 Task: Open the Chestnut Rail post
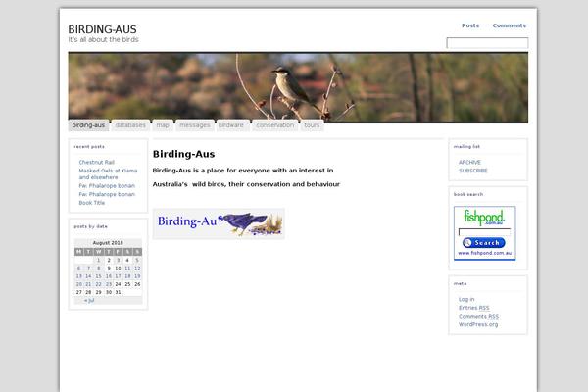click(x=97, y=162)
